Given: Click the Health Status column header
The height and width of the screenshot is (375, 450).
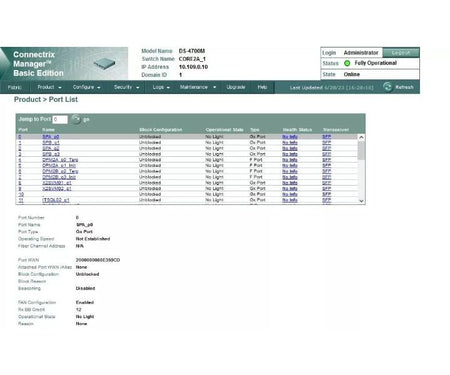Looking at the screenshot, I should (x=297, y=130).
